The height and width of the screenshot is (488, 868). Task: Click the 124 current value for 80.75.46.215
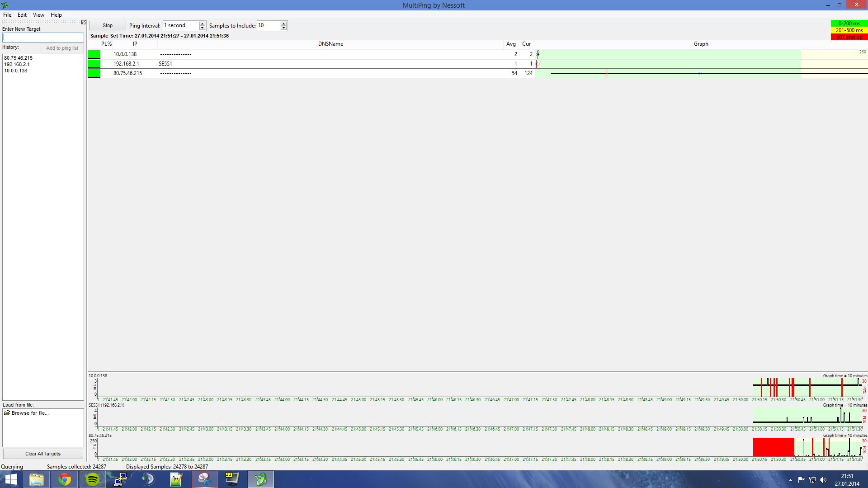[x=528, y=73]
